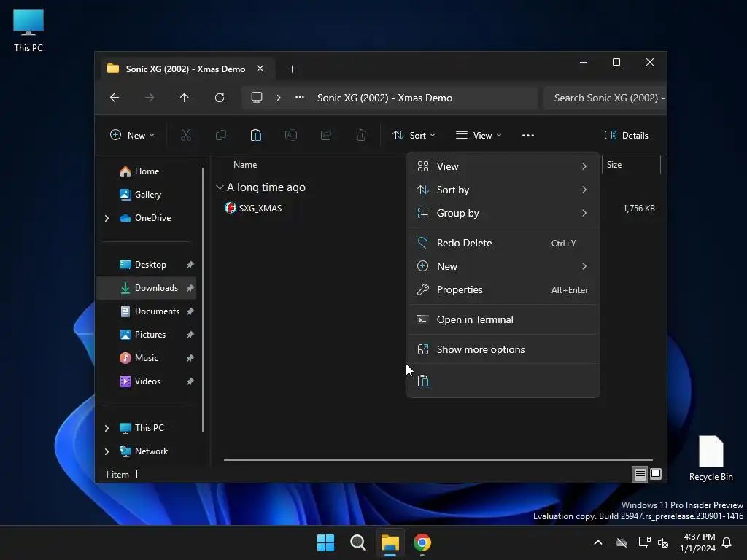Choose Redo Delete from context menu

point(503,243)
